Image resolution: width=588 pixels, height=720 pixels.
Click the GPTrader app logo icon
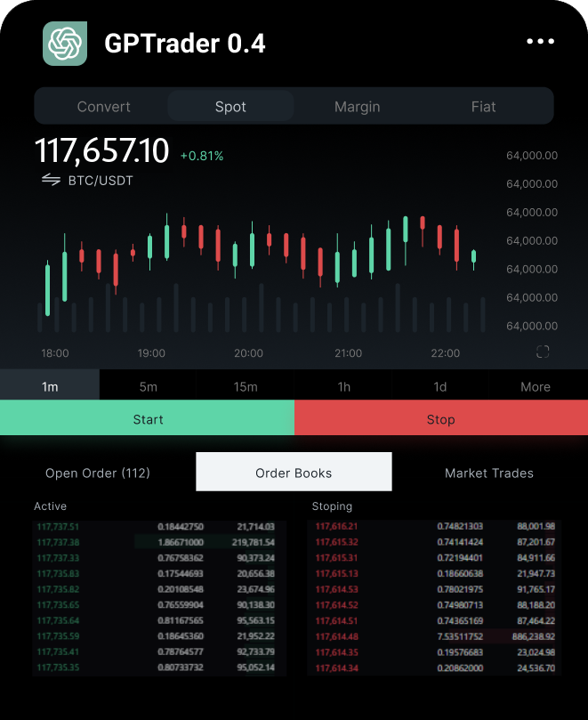(x=65, y=43)
